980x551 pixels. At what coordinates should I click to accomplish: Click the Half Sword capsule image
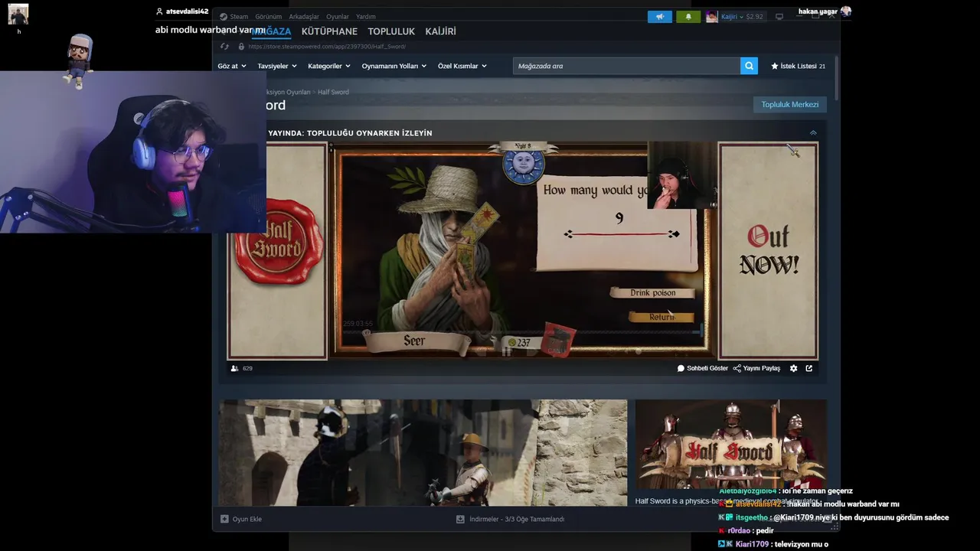730,444
